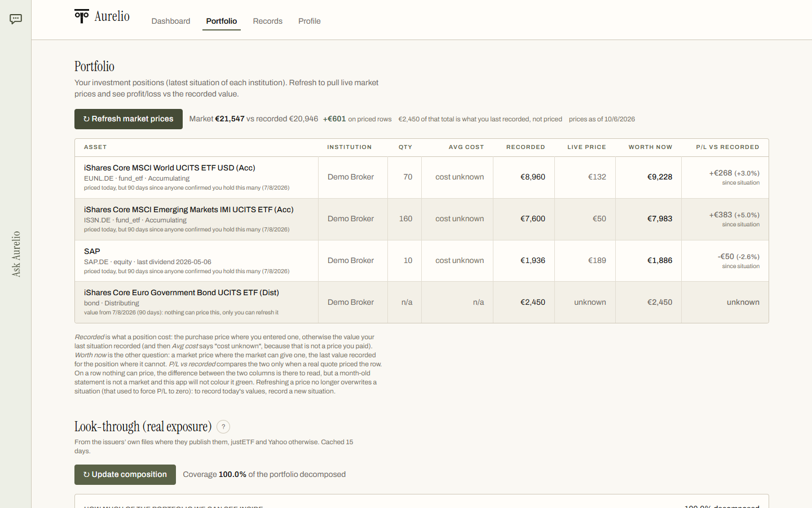Open the Look-through help question mark
The image size is (812, 508).
(x=223, y=427)
